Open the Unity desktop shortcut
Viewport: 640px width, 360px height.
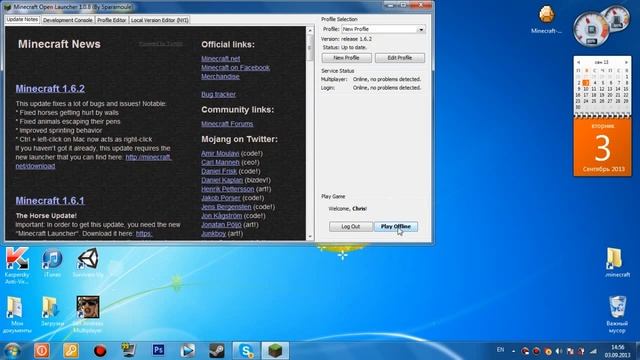click(x=88, y=263)
